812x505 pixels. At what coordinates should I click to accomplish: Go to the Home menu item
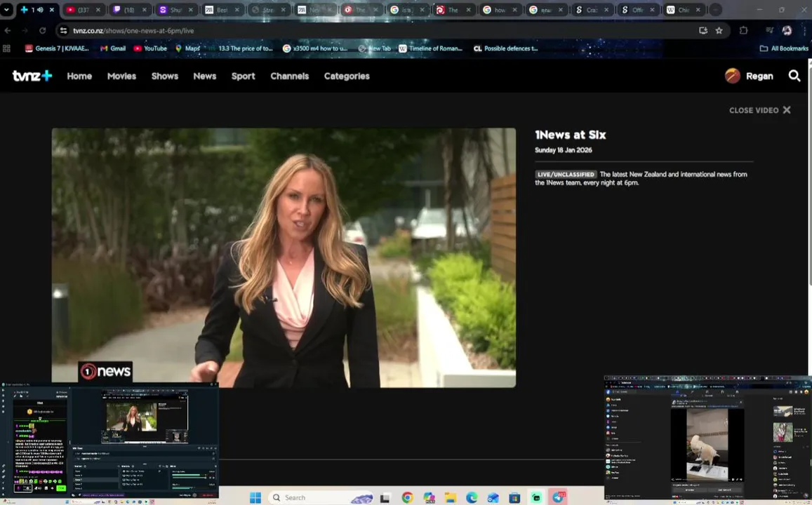pos(79,76)
